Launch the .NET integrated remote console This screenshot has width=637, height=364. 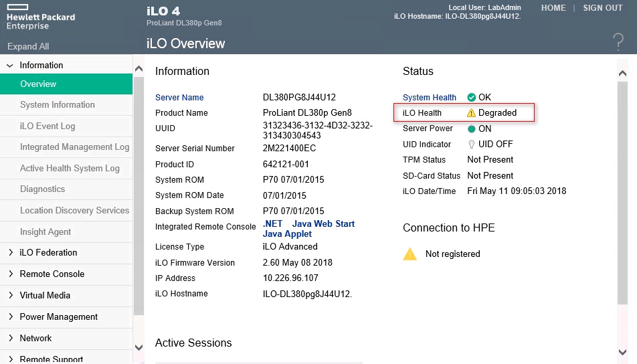click(x=272, y=224)
